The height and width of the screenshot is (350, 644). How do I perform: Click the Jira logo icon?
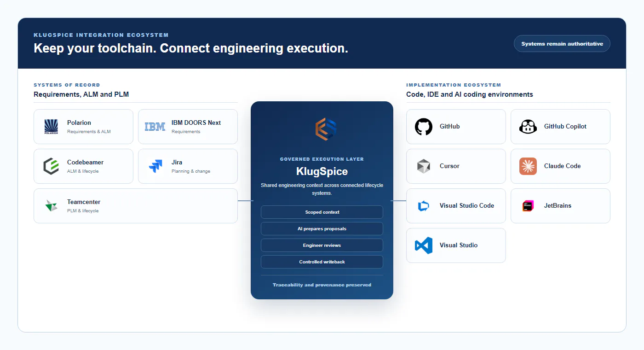(x=155, y=166)
